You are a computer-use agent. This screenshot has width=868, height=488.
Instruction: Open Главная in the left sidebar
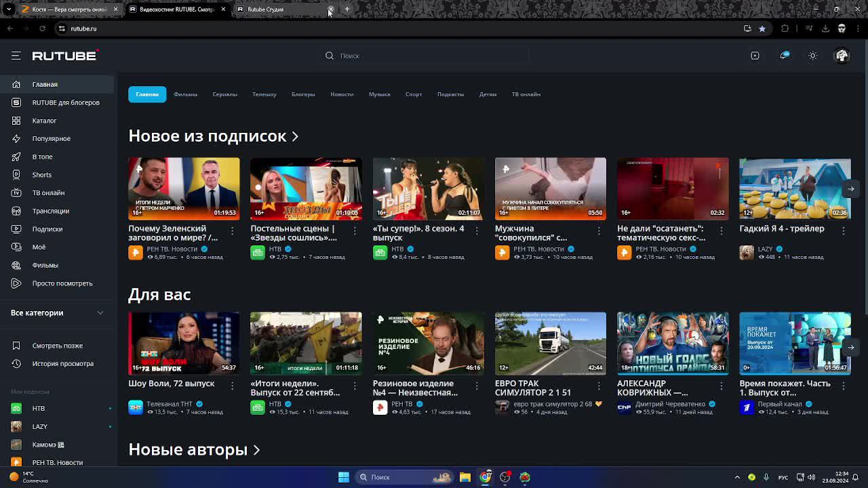click(x=57, y=84)
